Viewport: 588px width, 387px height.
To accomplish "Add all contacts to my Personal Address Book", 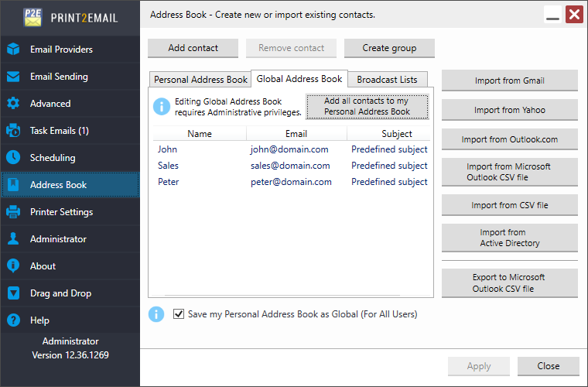I will click(x=367, y=107).
